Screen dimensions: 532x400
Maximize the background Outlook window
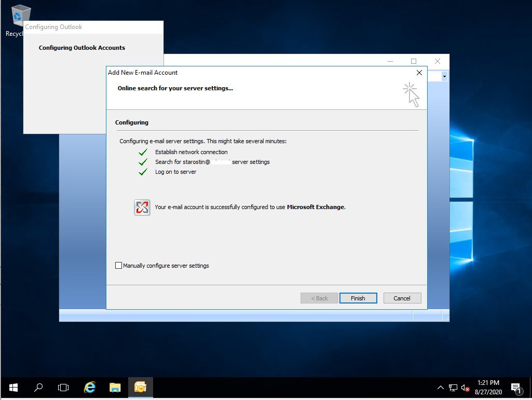[414, 61]
